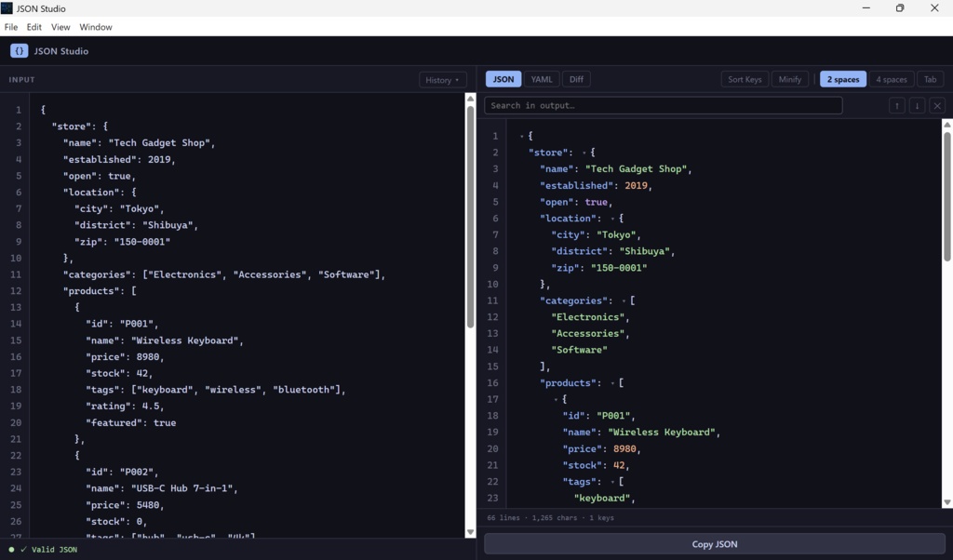This screenshot has height=560, width=953.
Task: Click output pane vertical scrollbar thumb
Action: pos(946,196)
